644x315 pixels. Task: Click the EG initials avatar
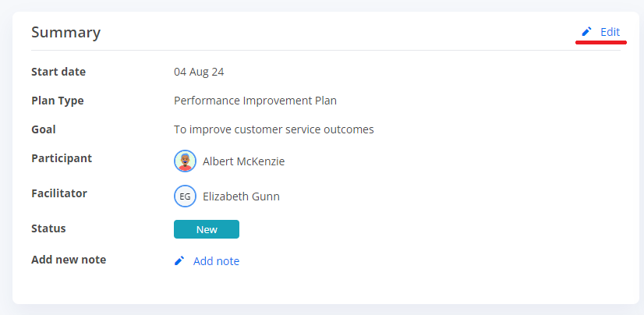[185, 196]
